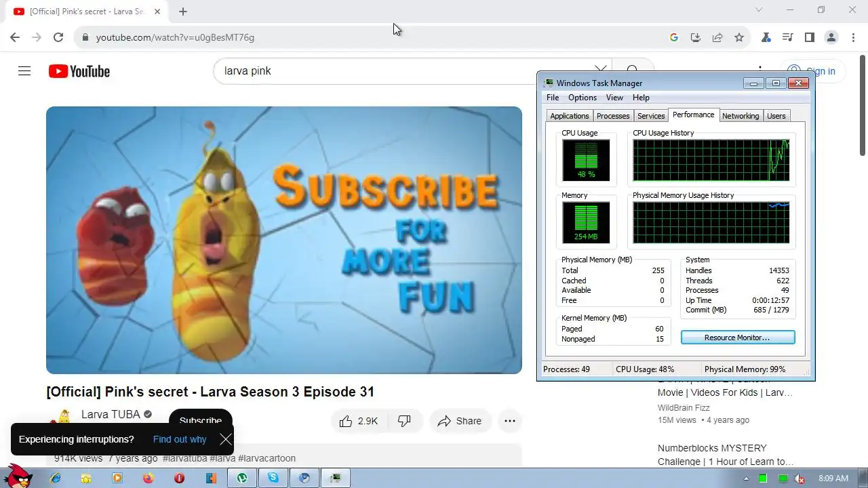This screenshot has width=868, height=488.
Task: Click the video player area
Action: [x=284, y=240]
